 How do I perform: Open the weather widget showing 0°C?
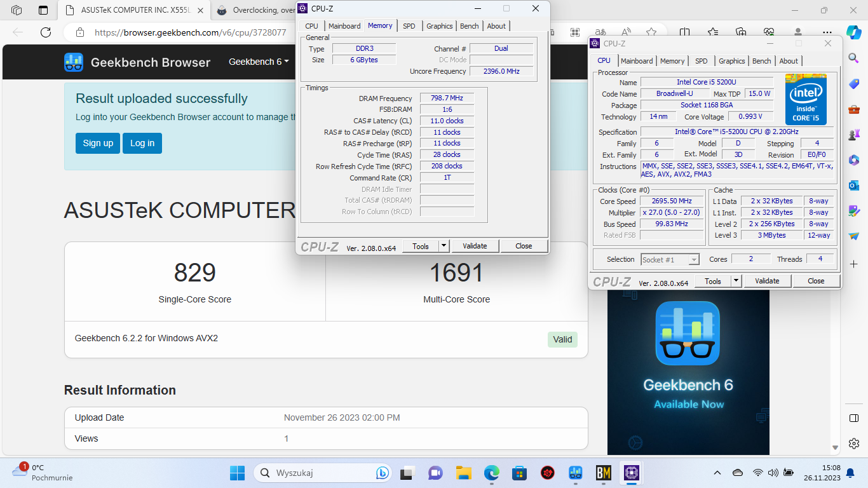tap(43, 473)
